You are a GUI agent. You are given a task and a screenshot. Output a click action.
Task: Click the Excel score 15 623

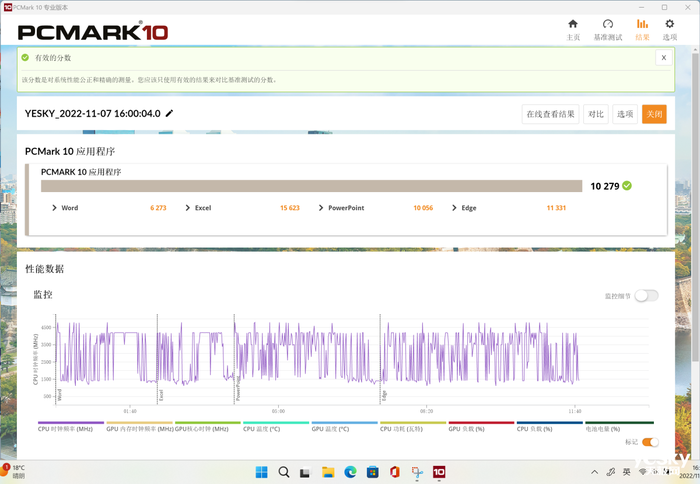290,208
